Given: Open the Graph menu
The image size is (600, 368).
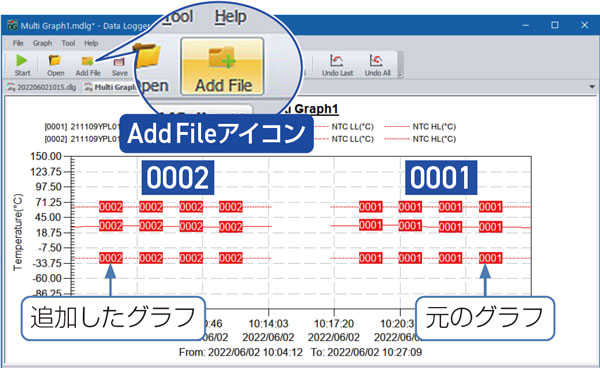Looking at the screenshot, I should 42,43.
